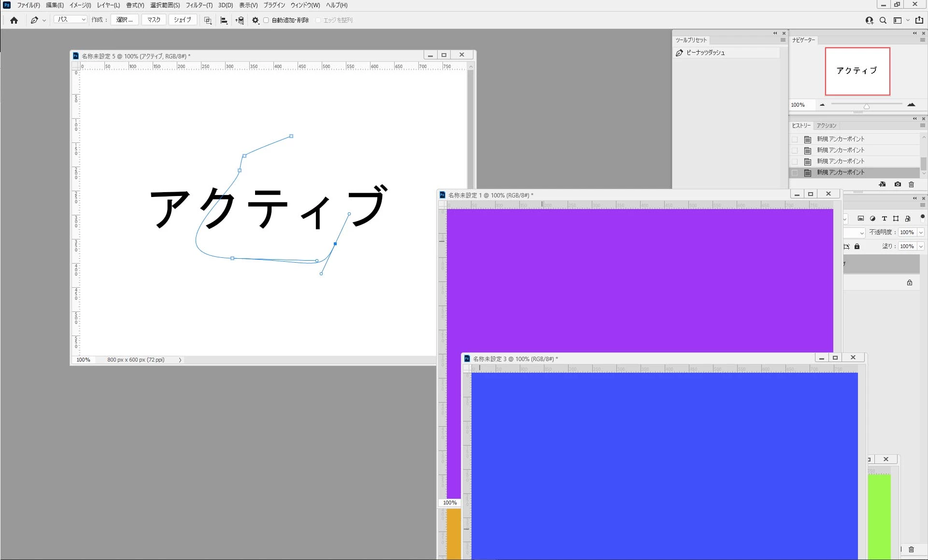Open gear settings icon for pen options
The width and height of the screenshot is (928, 560).
pos(256,20)
